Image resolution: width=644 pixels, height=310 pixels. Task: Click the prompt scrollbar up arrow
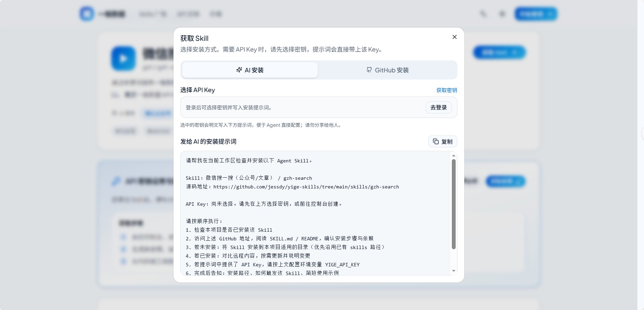click(x=454, y=156)
